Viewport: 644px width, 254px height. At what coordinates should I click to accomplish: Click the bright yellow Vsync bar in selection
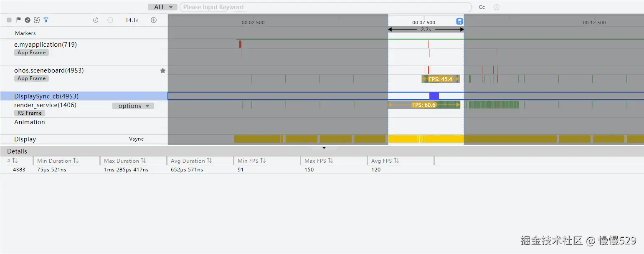(x=426, y=139)
